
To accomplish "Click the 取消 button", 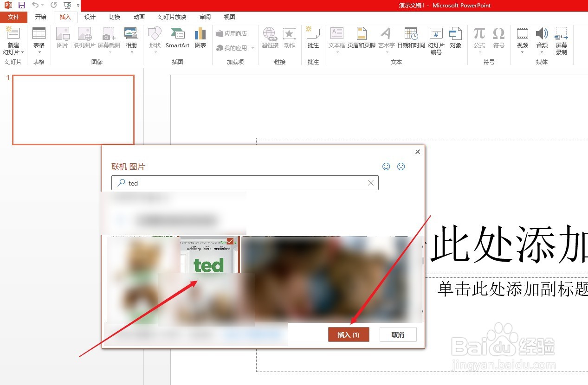I will click(398, 334).
